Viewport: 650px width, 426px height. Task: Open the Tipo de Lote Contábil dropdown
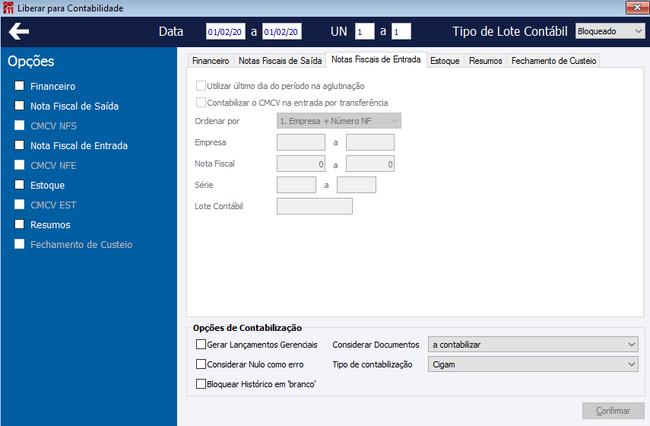[610, 31]
